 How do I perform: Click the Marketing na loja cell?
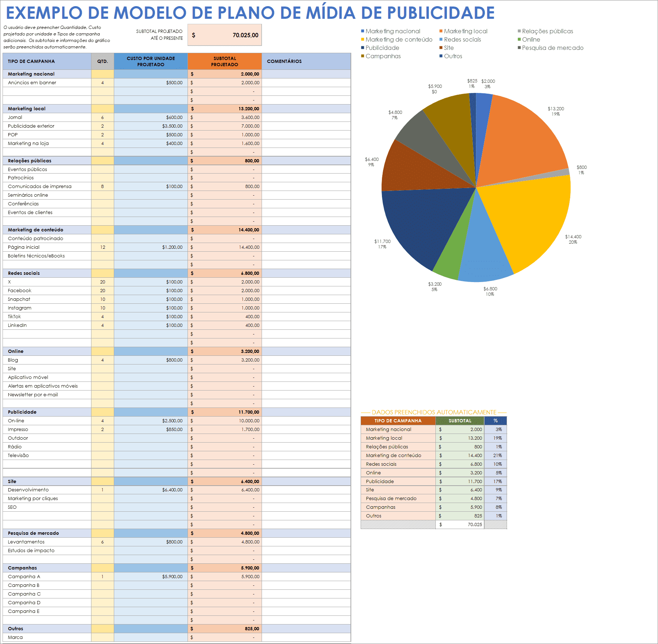coord(47,143)
